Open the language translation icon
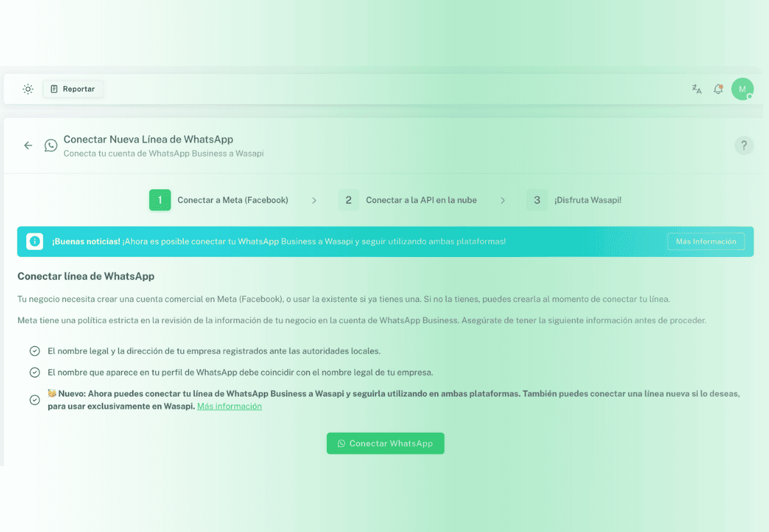 (x=697, y=89)
